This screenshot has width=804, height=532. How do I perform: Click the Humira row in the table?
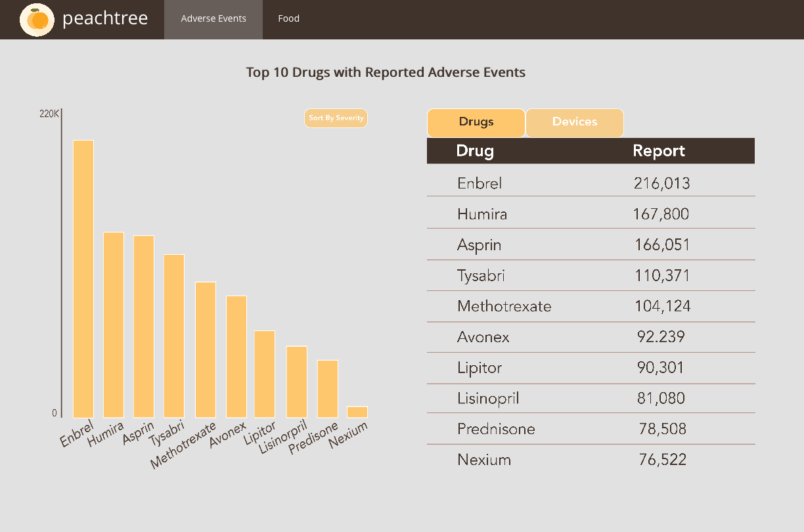tap(591, 213)
